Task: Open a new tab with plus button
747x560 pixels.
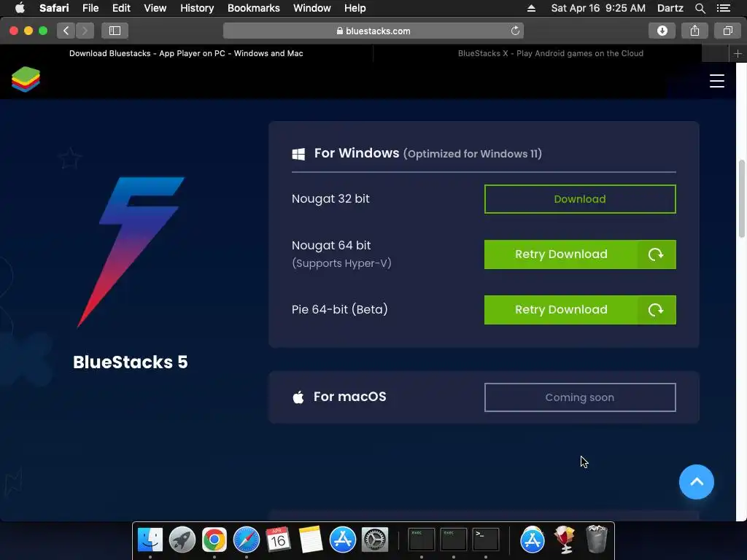Action: (x=738, y=53)
